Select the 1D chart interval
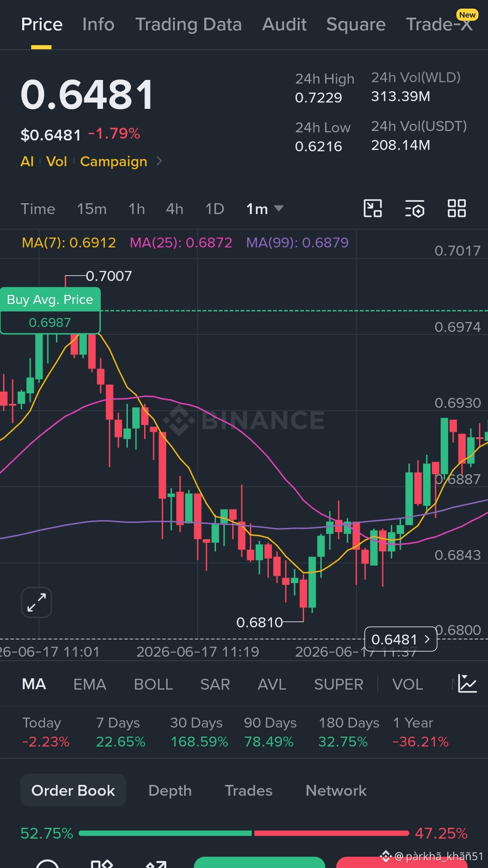Viewport: 488px width, 868px height. [x=215, y=209]
